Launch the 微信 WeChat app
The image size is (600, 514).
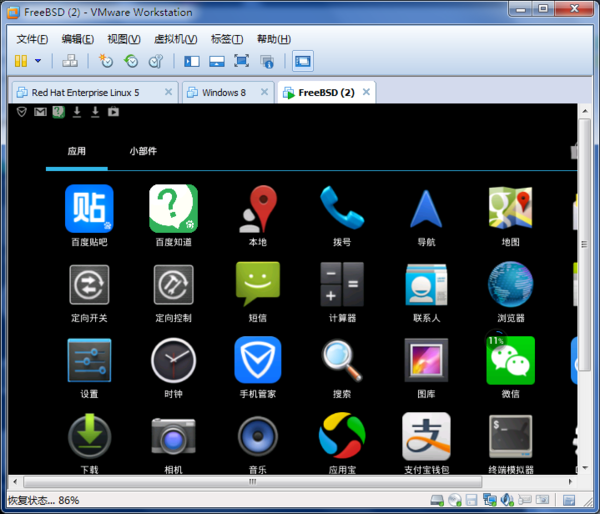510,360
